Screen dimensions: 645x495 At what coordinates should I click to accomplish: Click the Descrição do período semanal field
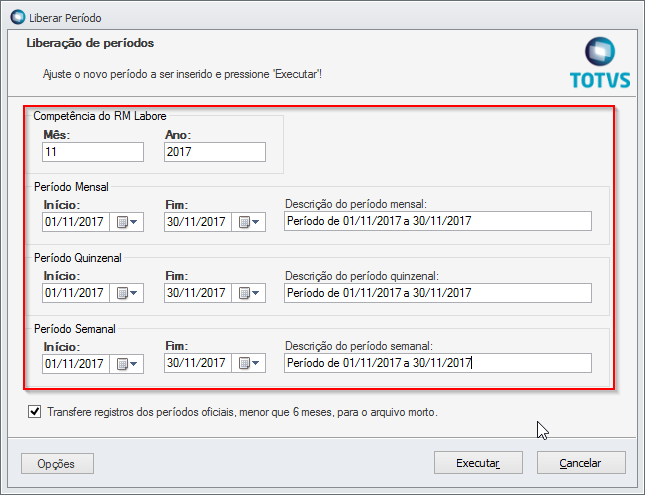pyautogui.click(x=438, y=363)
